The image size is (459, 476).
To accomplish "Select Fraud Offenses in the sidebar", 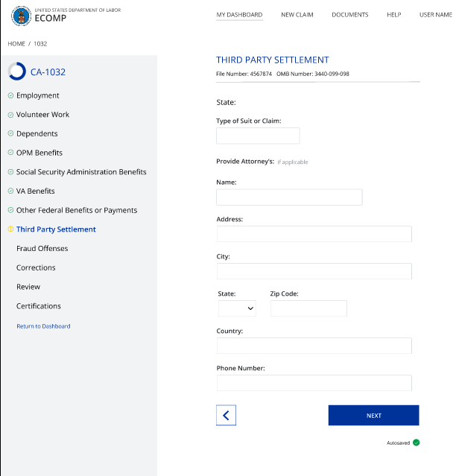I will click(x=42, y=249).
